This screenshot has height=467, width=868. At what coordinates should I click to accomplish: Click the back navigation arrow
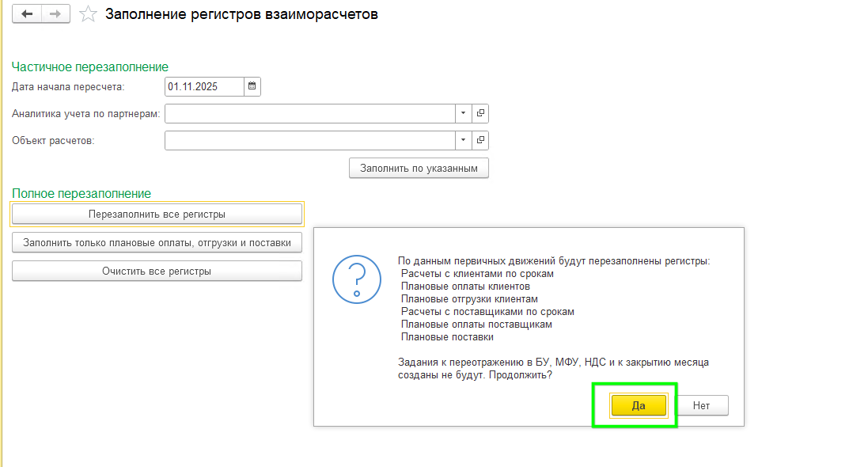pos(26,13)
